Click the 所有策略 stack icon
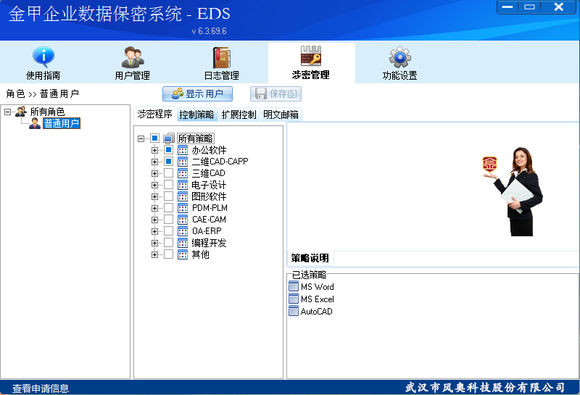The height and width of the screenshot is (395, 580). click(169, 138)
